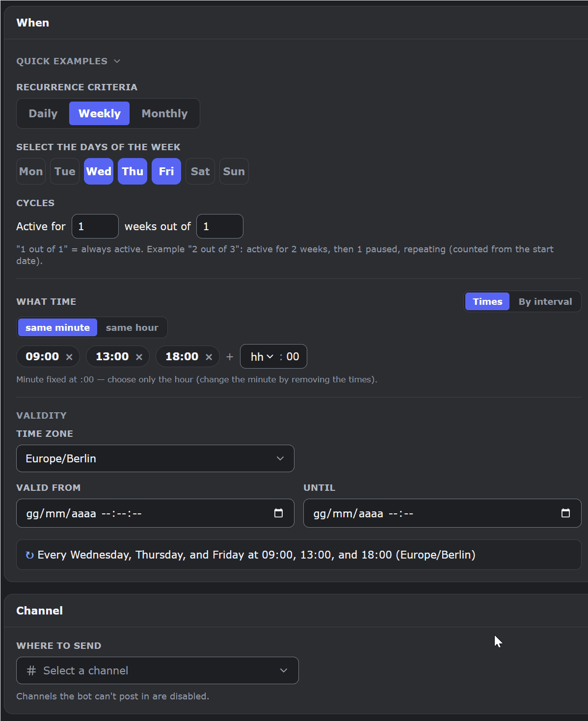The width and height of the screenshot is (588, 721).
Task: Click the plus icon to add time
Action: click(x=230, y=357)
